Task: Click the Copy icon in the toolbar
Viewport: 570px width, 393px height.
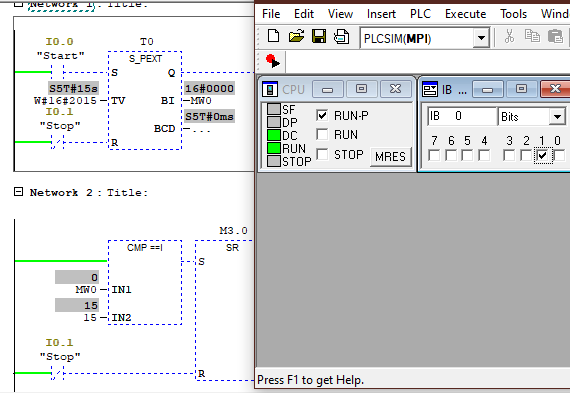Action: point(532,36)
